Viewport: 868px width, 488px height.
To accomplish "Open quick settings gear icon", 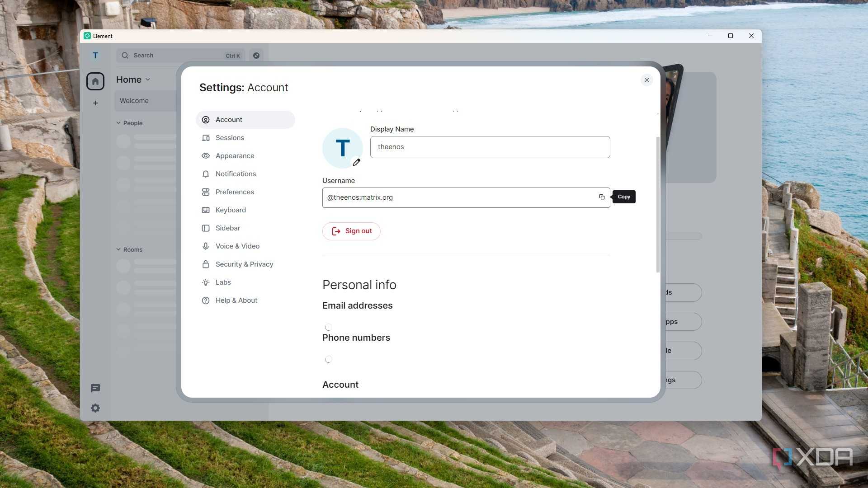I will pyautogui.click(x=95, y=408).
